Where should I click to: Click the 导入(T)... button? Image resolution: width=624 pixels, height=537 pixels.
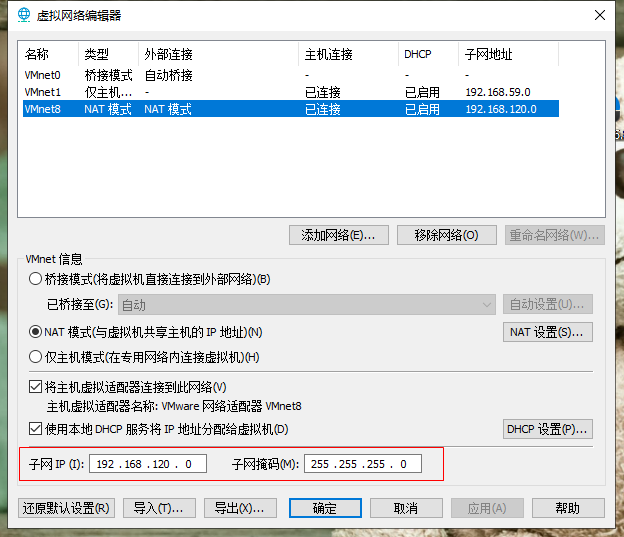pos(159,508)
